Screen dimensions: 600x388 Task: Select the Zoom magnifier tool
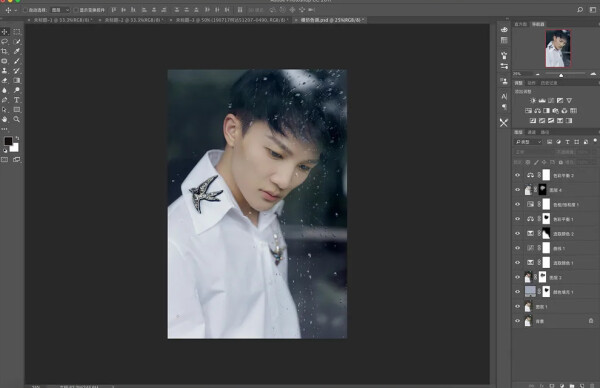pyautogui.click(x=16, y=119)
